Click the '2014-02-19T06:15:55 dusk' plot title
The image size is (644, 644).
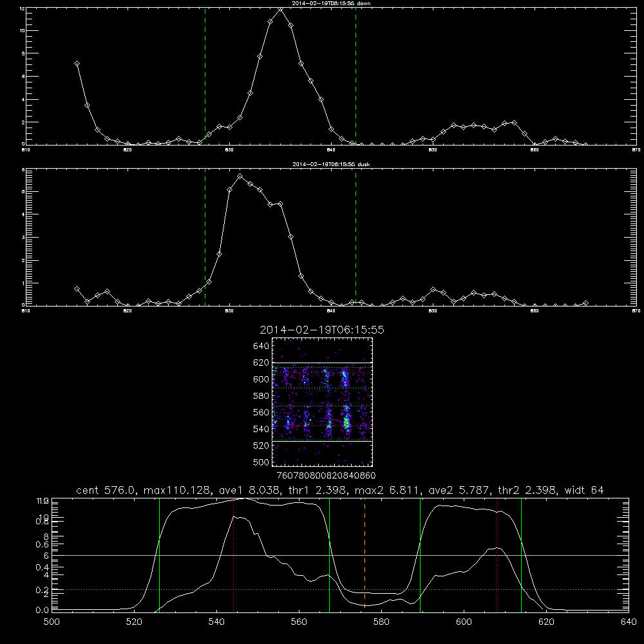coord(331,164)
